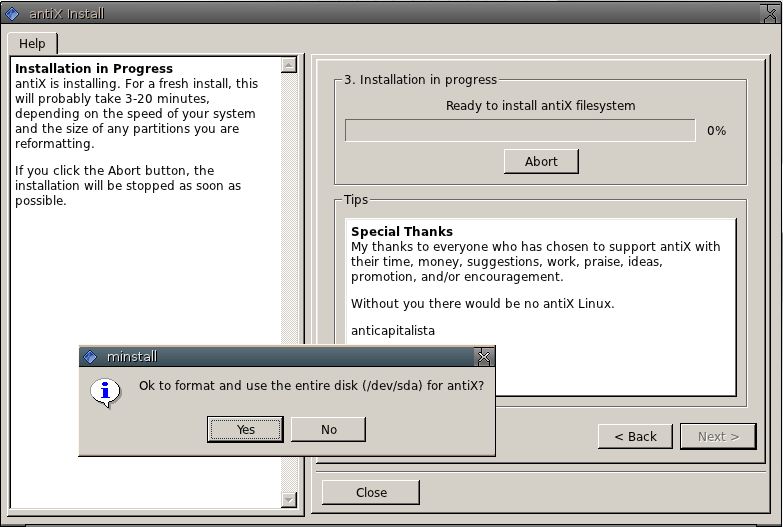Click the antiX Install window icon
The image size is (783, 527).
pos(12,13)
